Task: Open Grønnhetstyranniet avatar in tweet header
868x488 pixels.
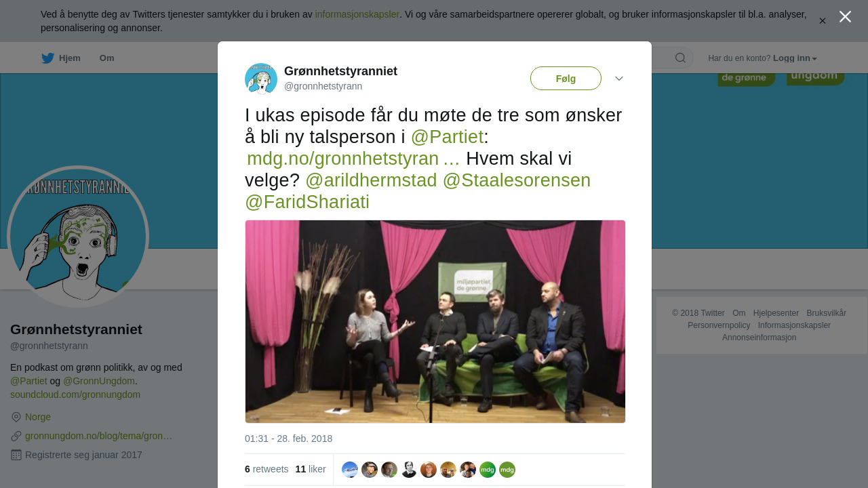Action: (261, 79)
